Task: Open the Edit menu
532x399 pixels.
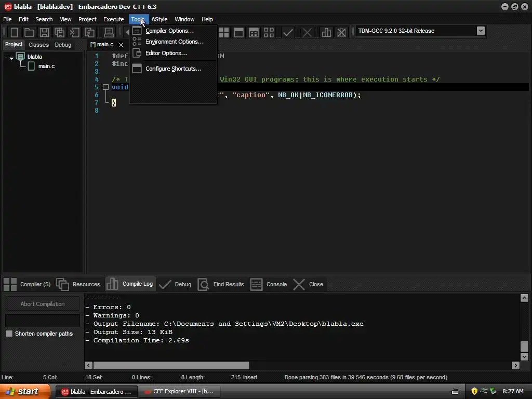Action: click(x=23, y=19)
